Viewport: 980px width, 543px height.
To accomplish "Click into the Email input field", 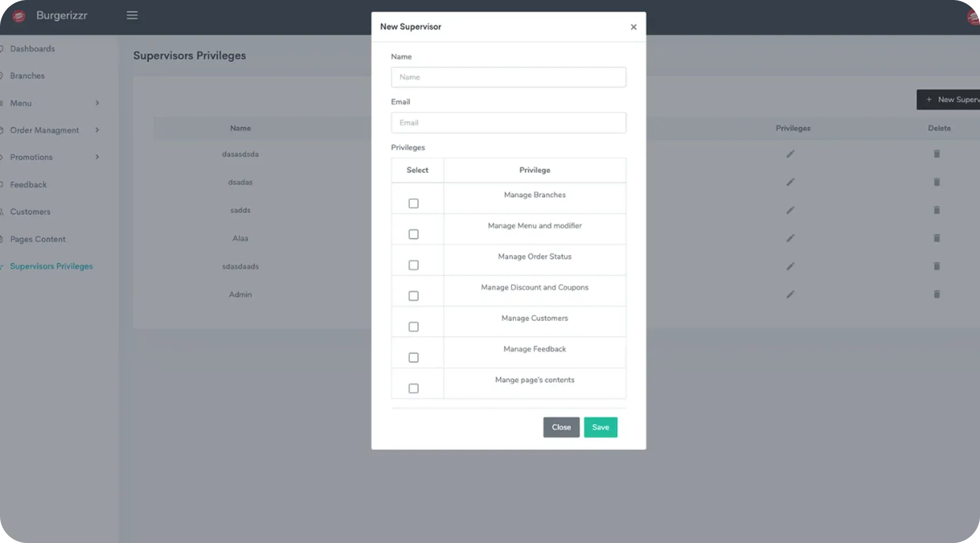I will [508, 123].
